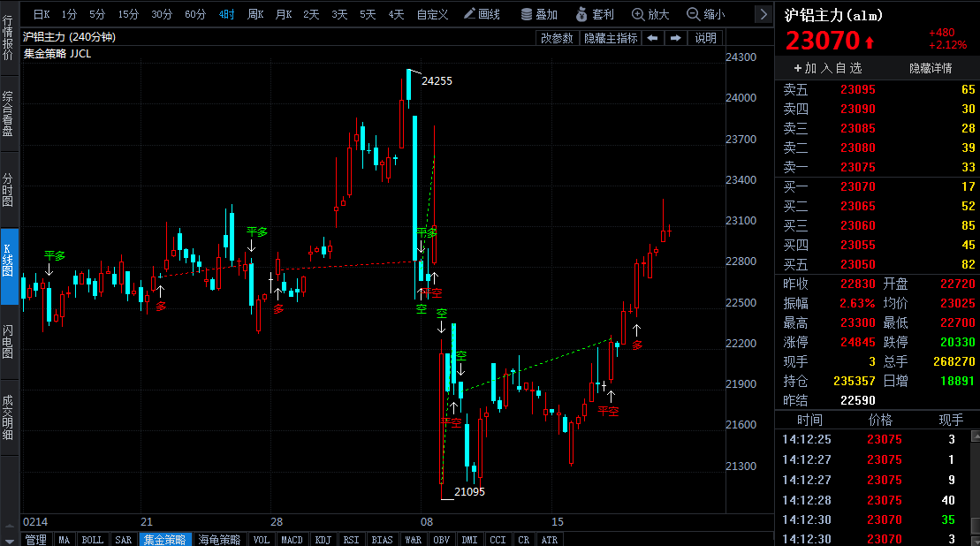Viewport: 980px width, 546px height.
Task: Open the 说明 description button
Action: 706,38
